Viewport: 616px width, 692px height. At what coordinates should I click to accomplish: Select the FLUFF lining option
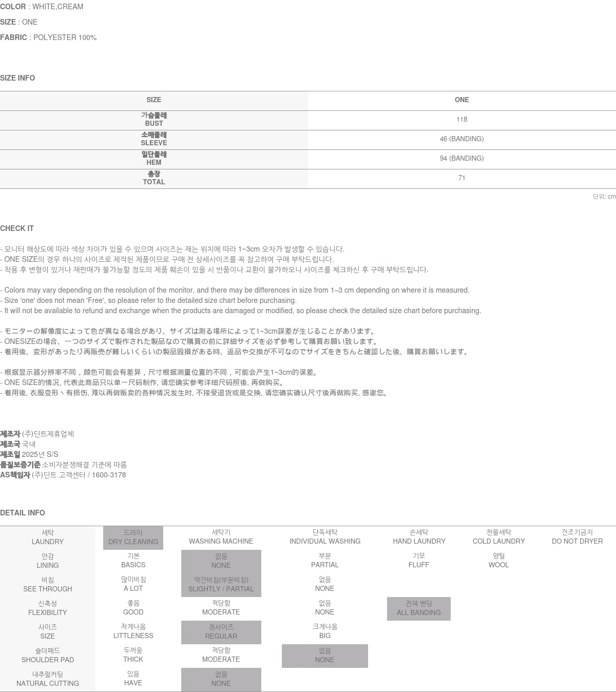click(x=419, y=561)
